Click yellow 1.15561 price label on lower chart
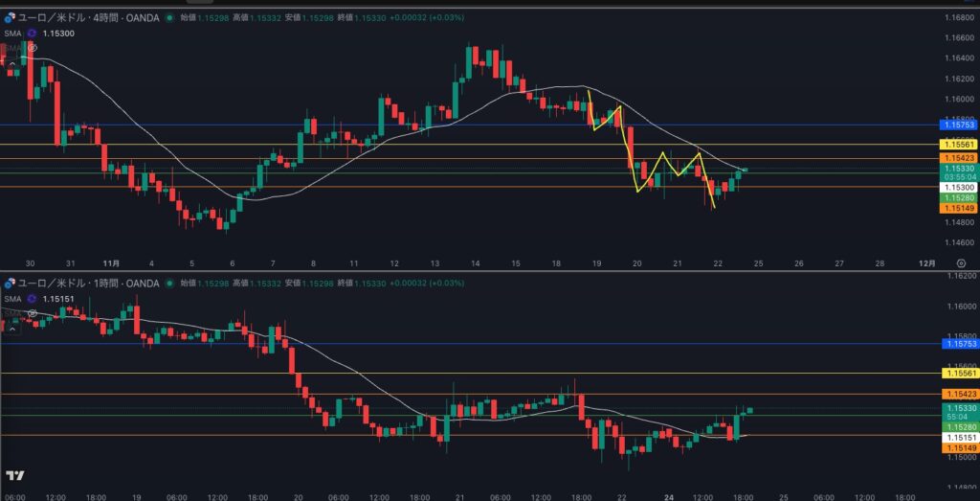The image size is (980, 501). coord(958,374)
